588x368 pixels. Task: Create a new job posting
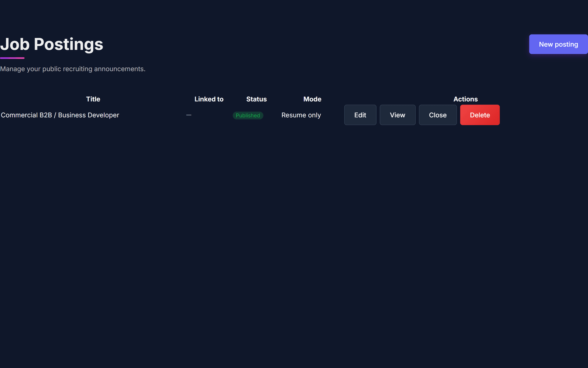pos(558,44)
